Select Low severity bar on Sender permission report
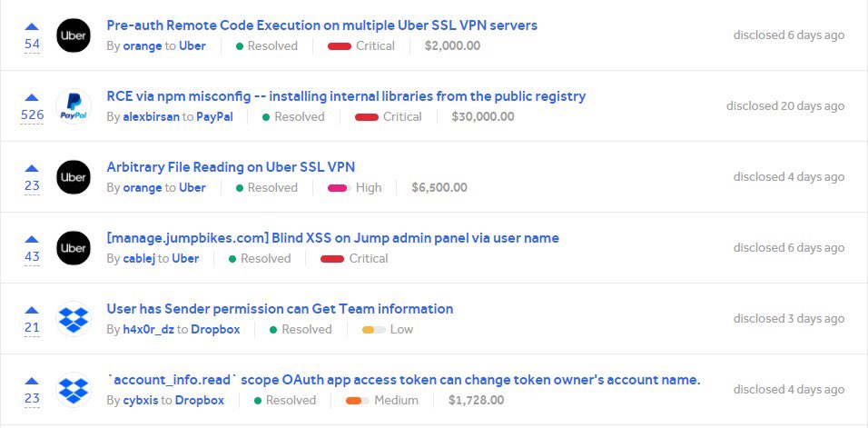The image size is (868, 428). tap(374, 330)
